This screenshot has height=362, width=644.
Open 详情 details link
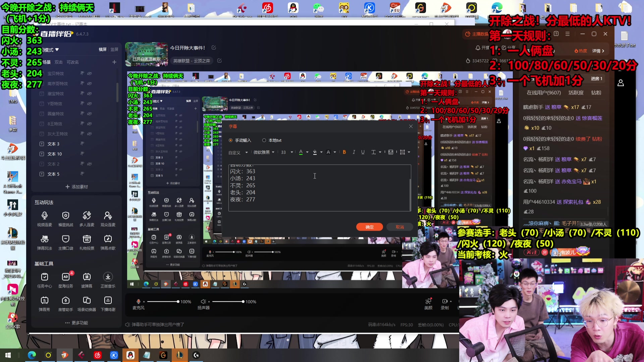click(x=598, y=51)
